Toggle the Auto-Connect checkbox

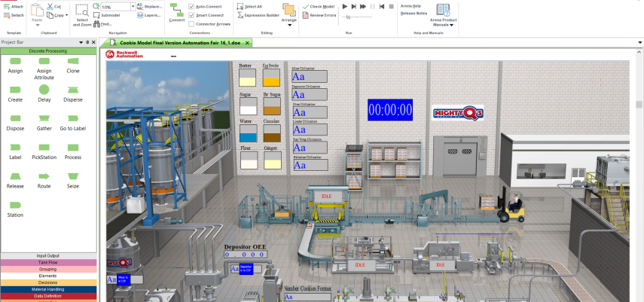(191, 7)
